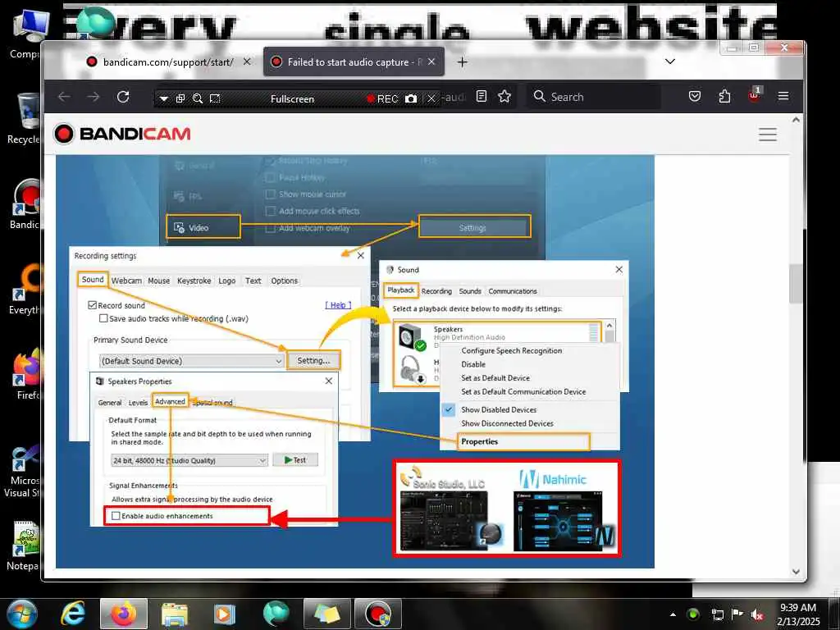The width and height of the screenshot is (840, 630).
Task: Open a new Firefox tab
Action: pyautogui.click(x=463, y=62)
